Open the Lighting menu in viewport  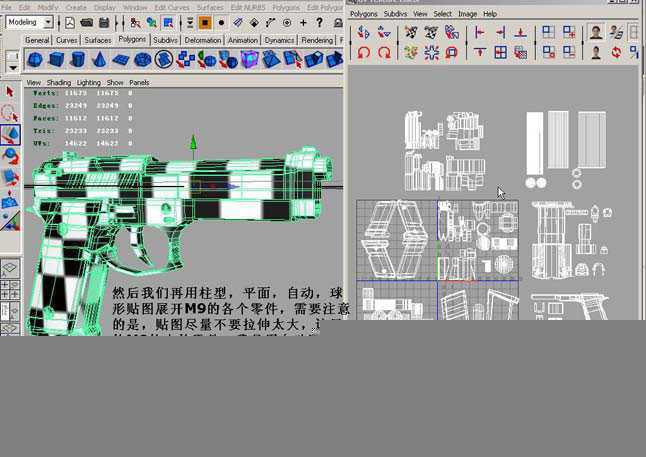pyautogui.click(x=89, y=82)
